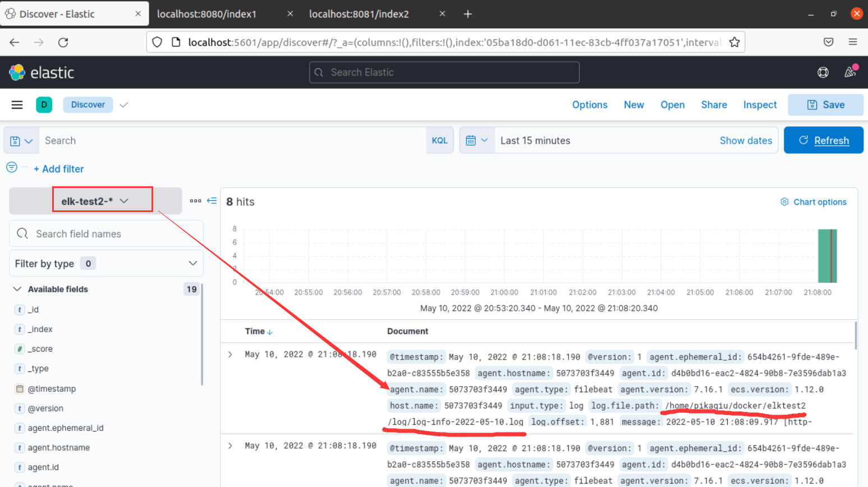Image resolution: width=868 pixels, height=487 pixels.
Task: Click the Chart options gear icon
Action: pyautogui.click(x=784, y=201)
